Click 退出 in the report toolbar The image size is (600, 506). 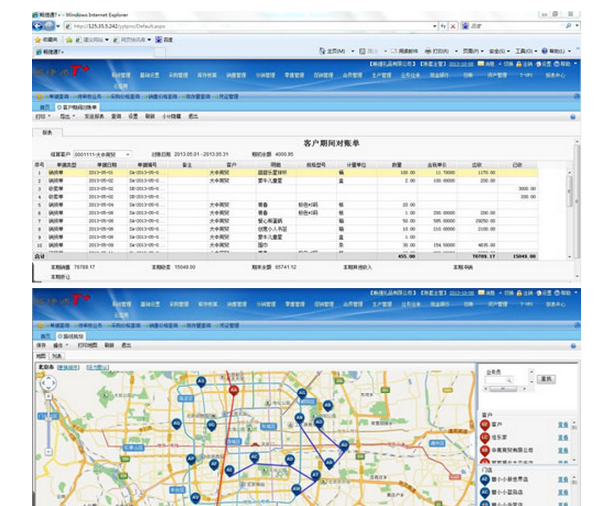coord(193,116)
